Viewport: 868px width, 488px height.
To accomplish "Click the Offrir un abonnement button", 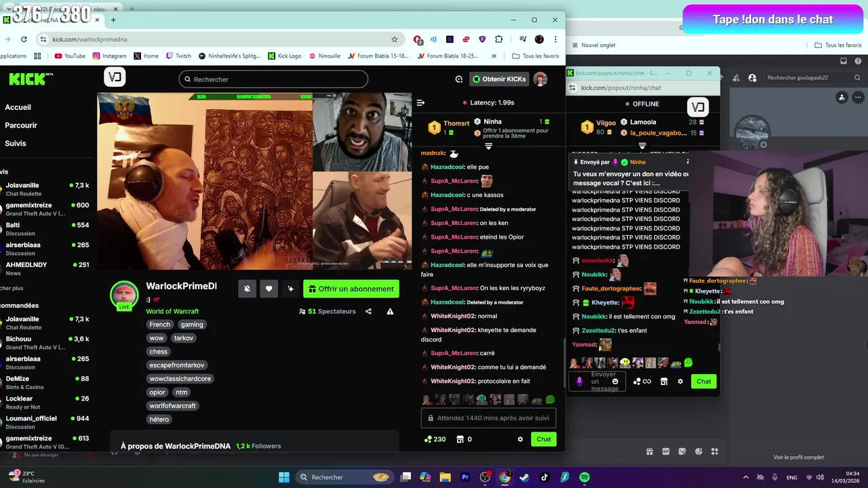I will [x=351, y=289].
